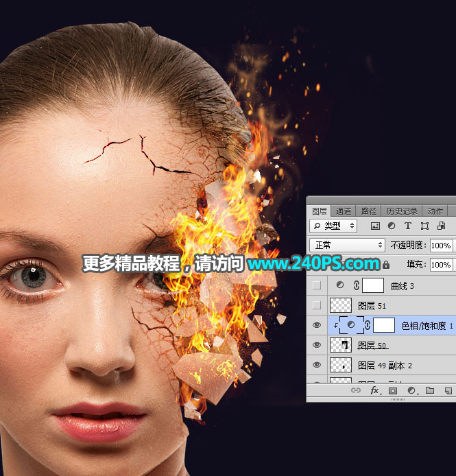Hide the 图层 50 layer
Viewport: 456px width, 476px height.
[x=317, y=345]
